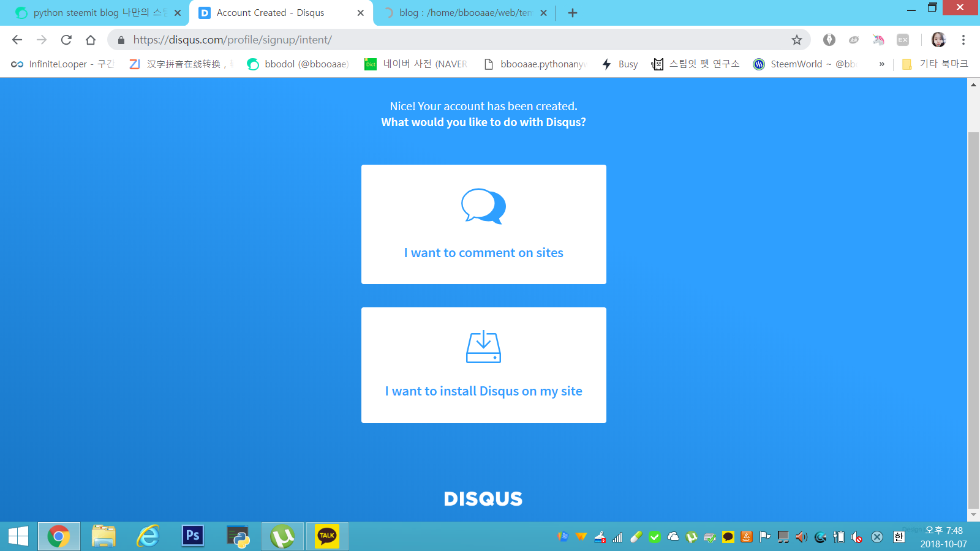The width and height of the screenshot is (980, 551).
Task: Open the Action Center flag icon
Action: (765, 537)
